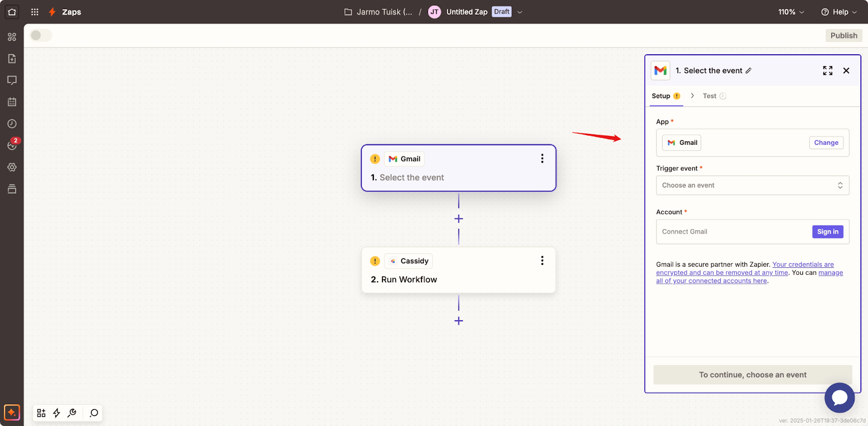
Task: Switch to the Test tab
Action: coord(714,96)
